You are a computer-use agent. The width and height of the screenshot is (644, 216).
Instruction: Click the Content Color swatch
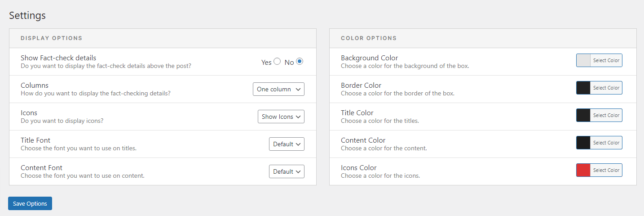click(583, 143)
